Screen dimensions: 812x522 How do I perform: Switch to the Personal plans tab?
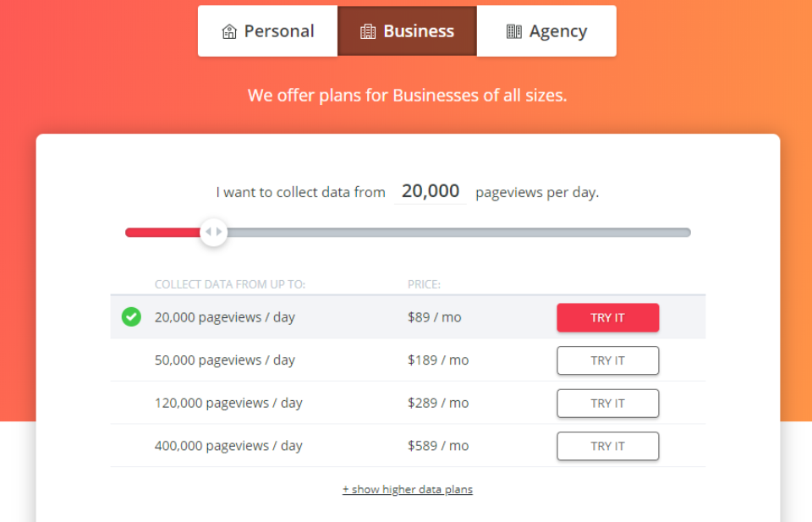[x=268, y=31]
